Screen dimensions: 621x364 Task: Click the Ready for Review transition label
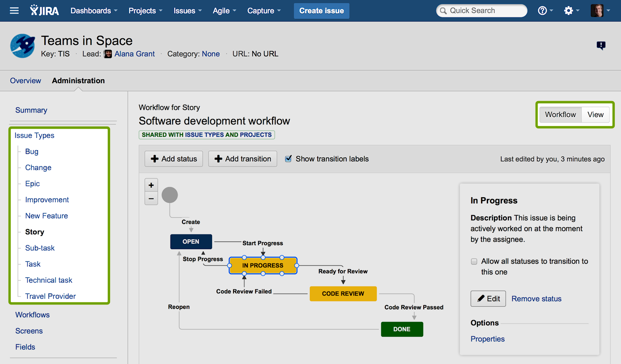343,271
